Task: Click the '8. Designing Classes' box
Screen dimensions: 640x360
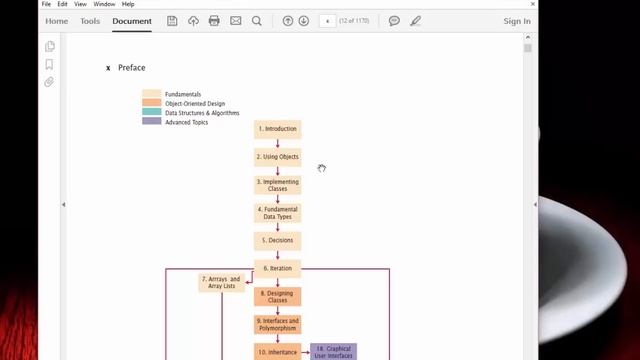Action: coord(278,296)
